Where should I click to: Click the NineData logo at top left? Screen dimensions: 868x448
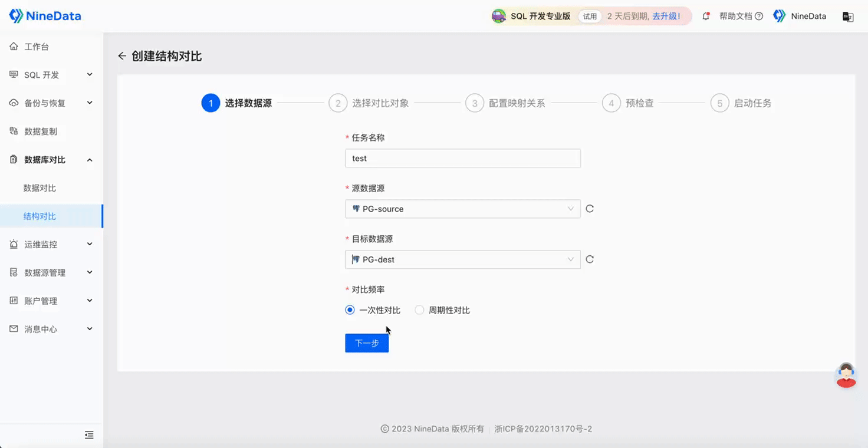tap(45, 16)
